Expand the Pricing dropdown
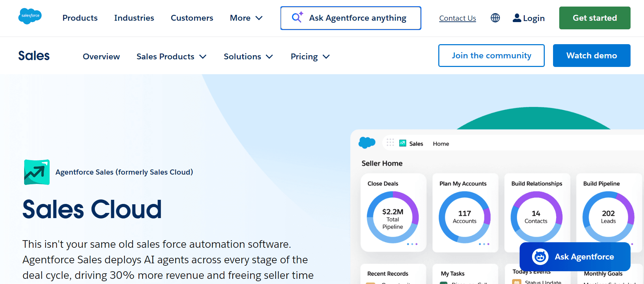Viewport: 644px width, 284px height. tap(310, 57)
